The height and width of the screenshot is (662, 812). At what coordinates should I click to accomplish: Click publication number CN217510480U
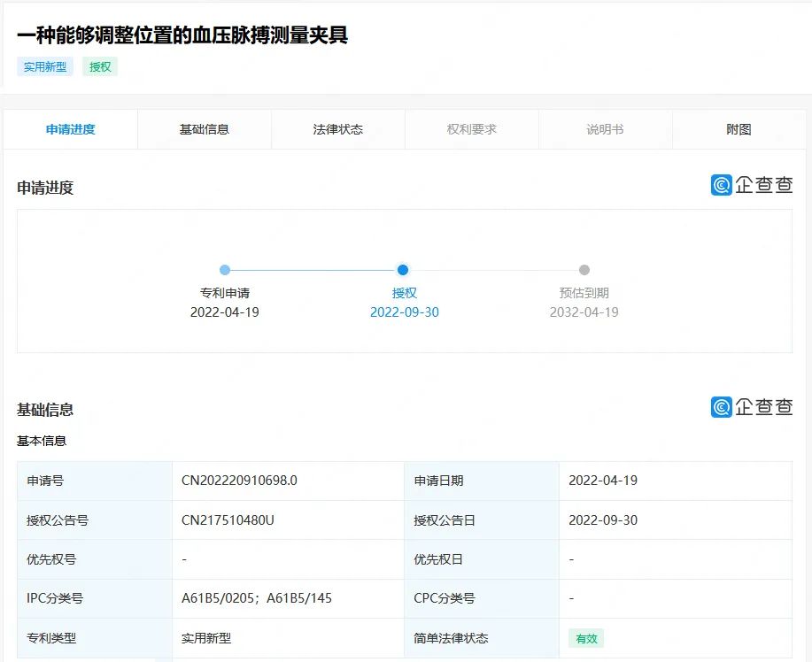[x=228, y=520]
